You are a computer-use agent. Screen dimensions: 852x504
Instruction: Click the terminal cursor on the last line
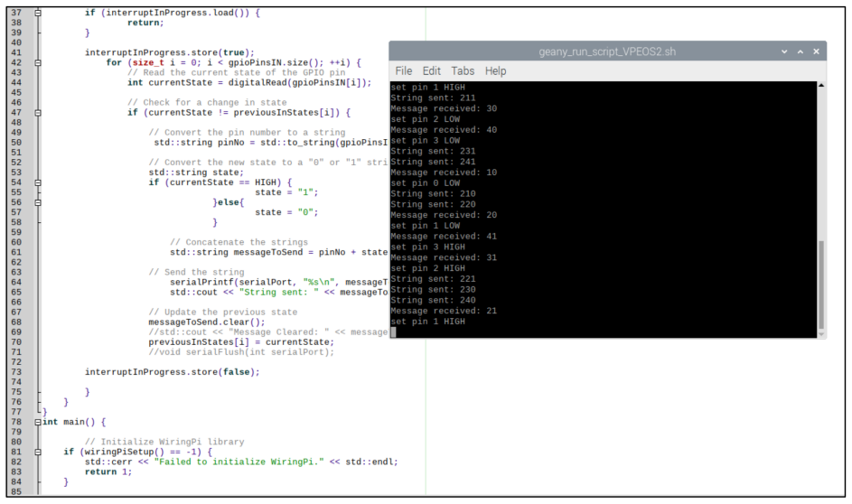coord(393,332)
